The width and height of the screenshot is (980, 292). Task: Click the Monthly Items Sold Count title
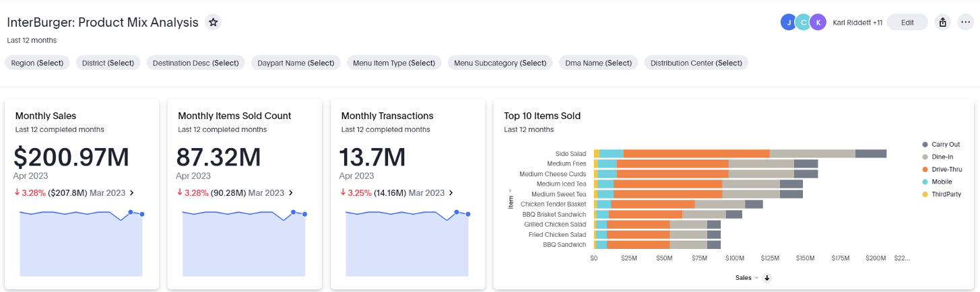point(234,116)
